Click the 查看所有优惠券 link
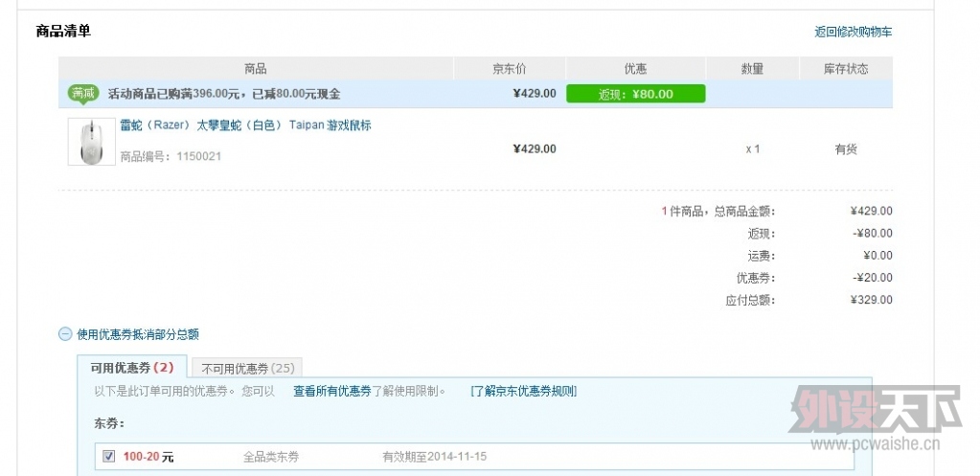The width and height of the screenshot is (980, 476). coord(331,392)
